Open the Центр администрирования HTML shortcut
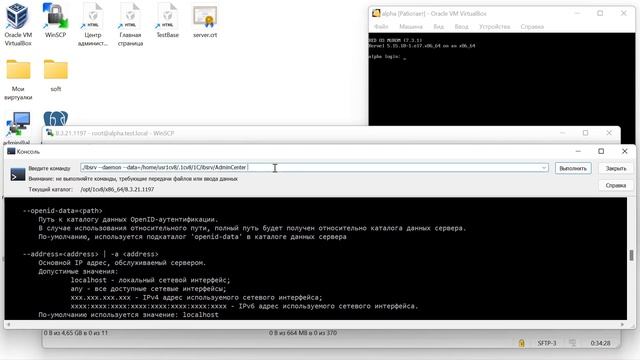This screenshot has height=360, width=640. tap(93, 24)
